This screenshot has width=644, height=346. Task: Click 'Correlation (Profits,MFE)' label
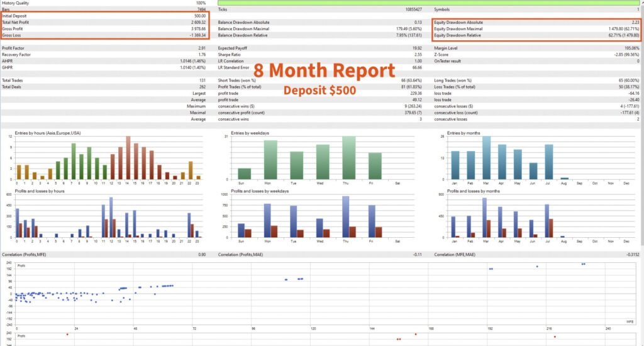coord(24,255)
